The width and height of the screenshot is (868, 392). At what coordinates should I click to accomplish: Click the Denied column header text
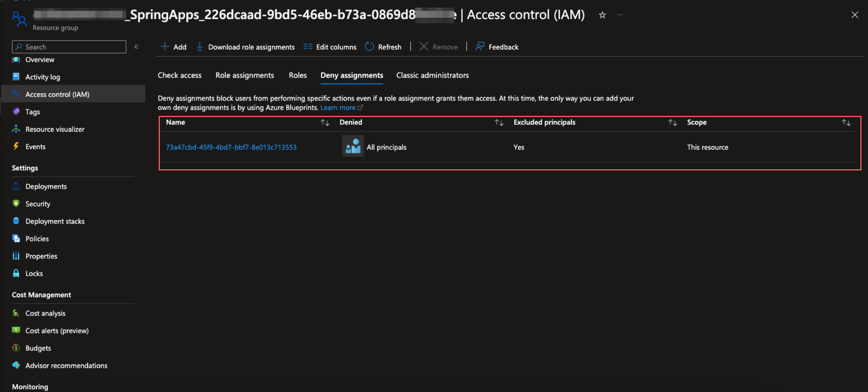351,122
